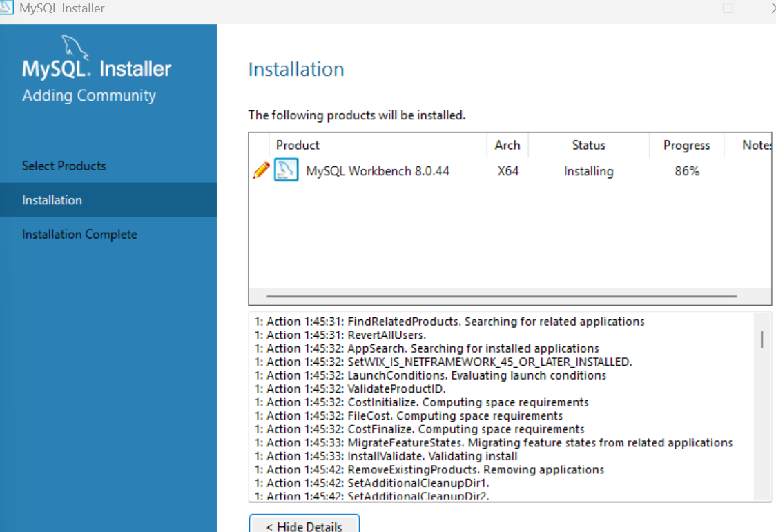776x532 pixels.
Task: Click the LaunchConditions log line
Action: pos(430,375)
